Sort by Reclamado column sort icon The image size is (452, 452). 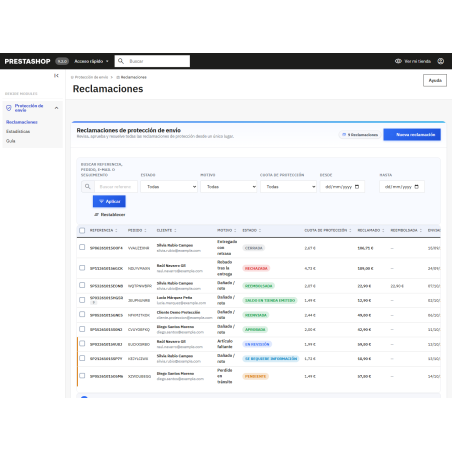click(x=383, y=230)
